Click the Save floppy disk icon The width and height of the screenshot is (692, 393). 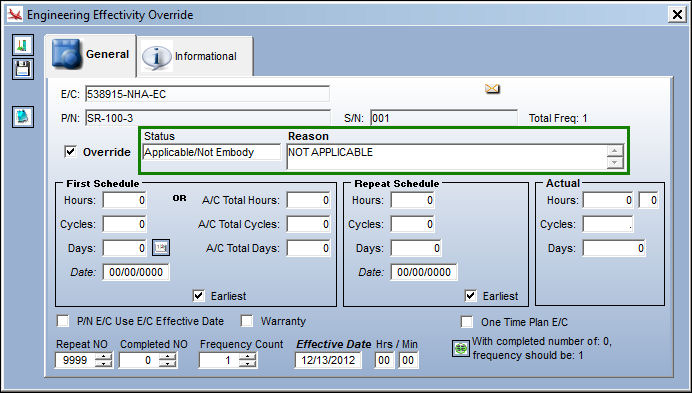tap(23, 68)
